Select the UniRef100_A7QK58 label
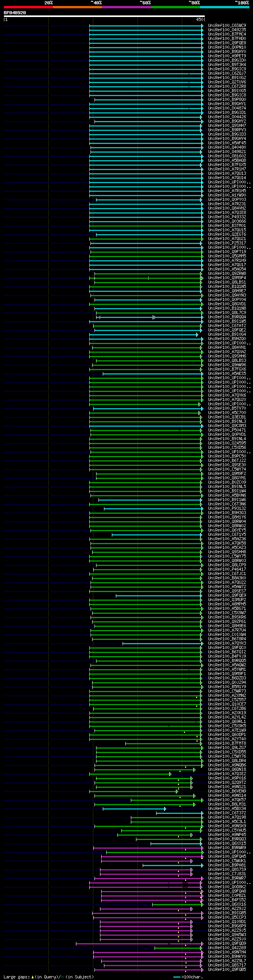This screenshot has height=980, width=253. (x=227, y=543)
